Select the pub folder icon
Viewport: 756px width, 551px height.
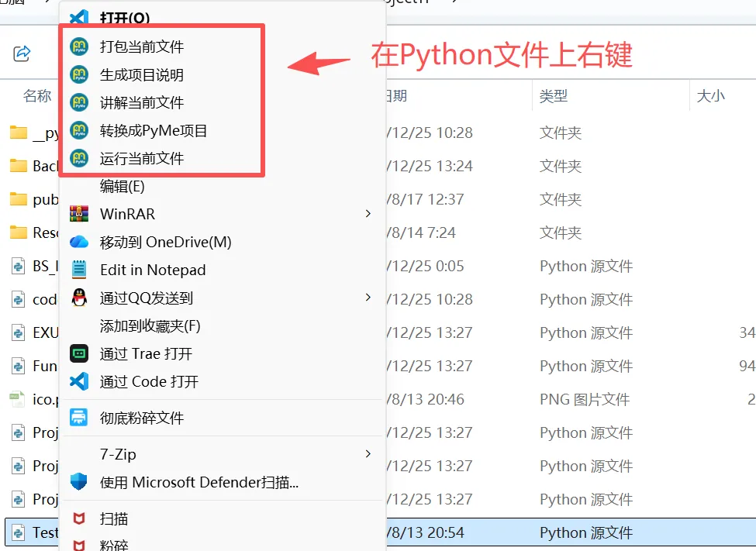coord(19,198)
